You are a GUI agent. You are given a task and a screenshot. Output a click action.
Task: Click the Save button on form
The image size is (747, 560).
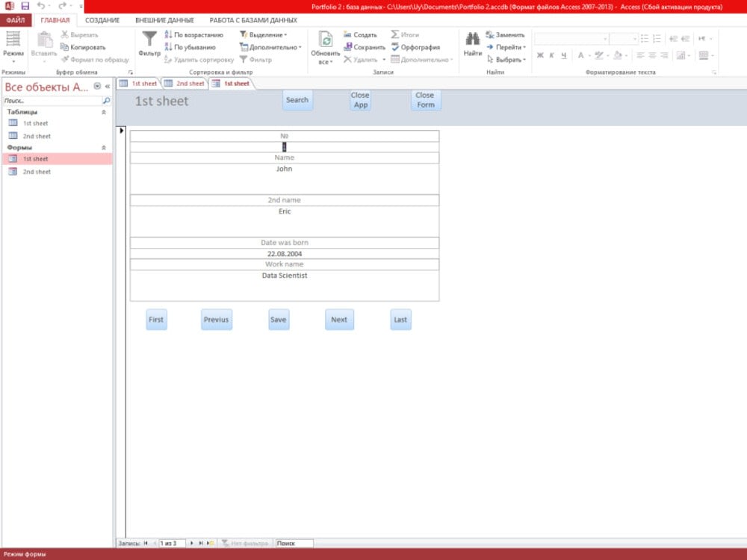click(278, 320)
